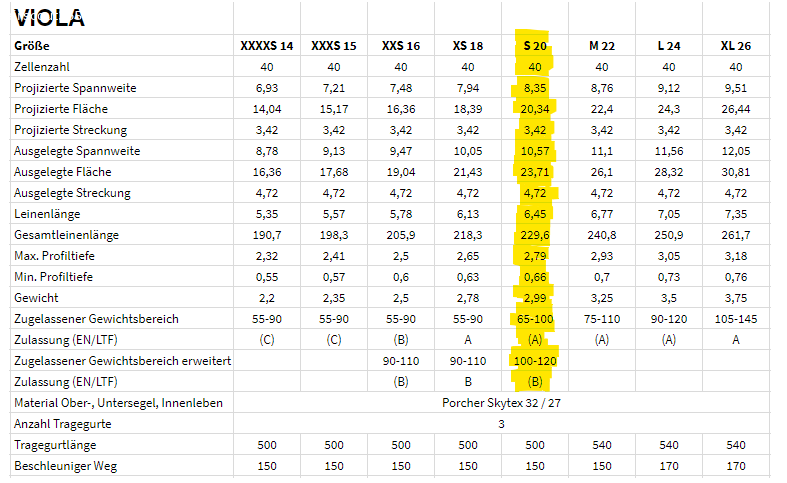
Task: Select the Projizierte Spannweite label
Action: [75, 88]
